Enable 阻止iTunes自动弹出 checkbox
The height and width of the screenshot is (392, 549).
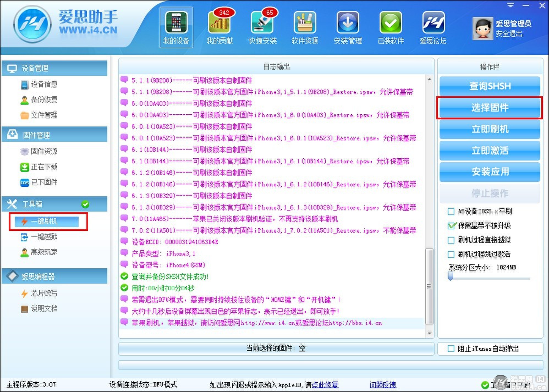(x=451, y=349)
